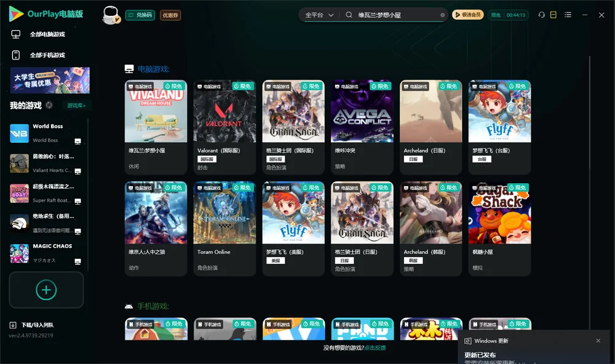Open customer service headset icon
The width and height of the screenshot is (615, 364).
pyautogui.click(x=542, y=15)
